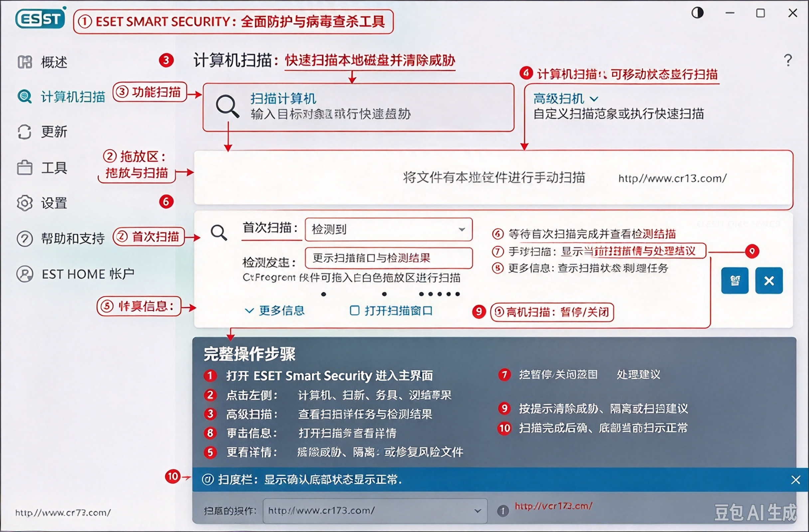Click the help question mark at top right
The width and height of the screenshot is (809, 532).
[788, 61]
